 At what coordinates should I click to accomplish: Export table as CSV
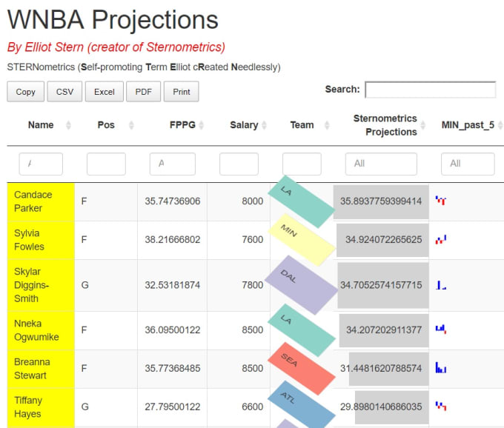pos(64,92)
